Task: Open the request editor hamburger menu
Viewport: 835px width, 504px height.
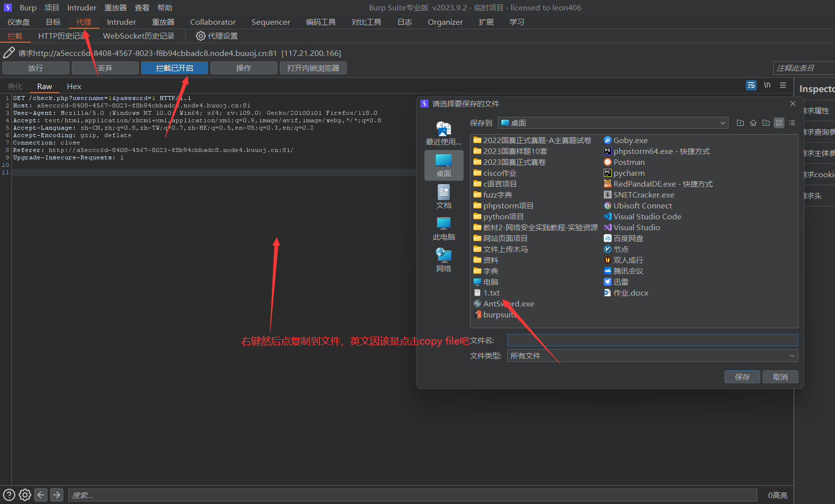Action: pos(783,85)
